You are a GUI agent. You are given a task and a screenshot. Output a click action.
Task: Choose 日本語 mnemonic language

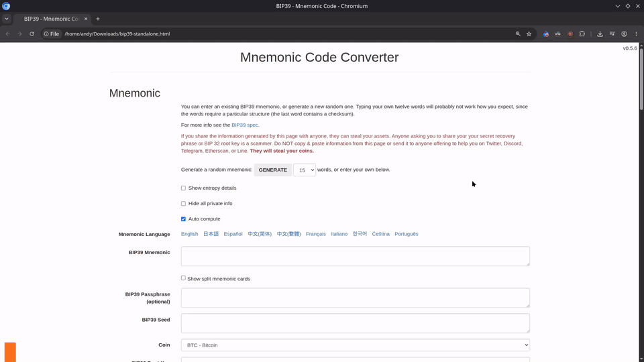click(x=211, y=234)
